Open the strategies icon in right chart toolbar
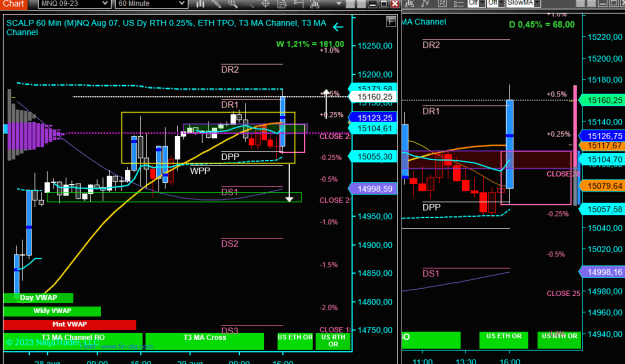The image size is (625, 364). coord(426,3)
